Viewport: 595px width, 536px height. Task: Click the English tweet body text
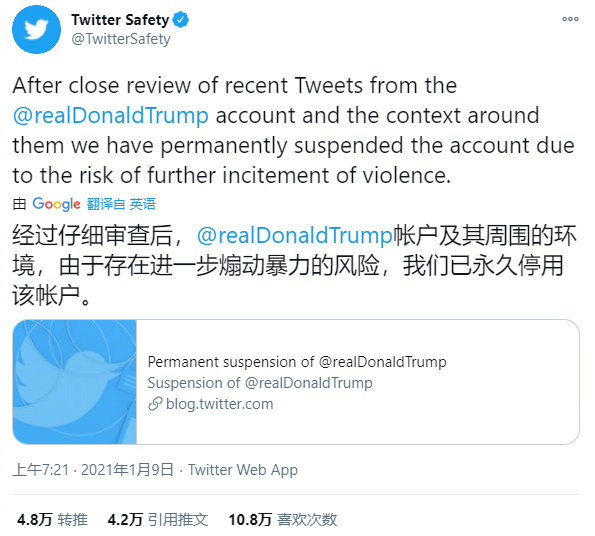pyautogui.click(x=294, y=130)
